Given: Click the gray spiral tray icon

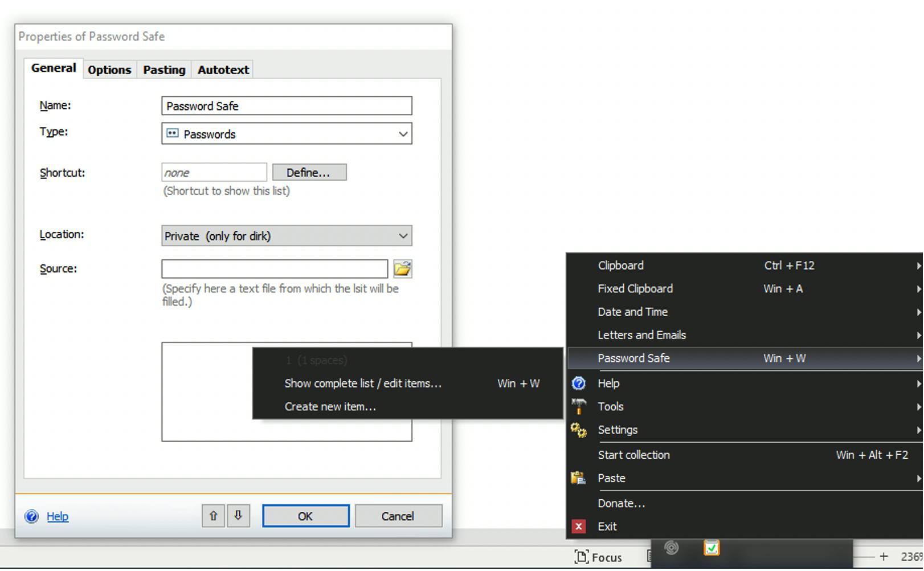Looking at the screenshot, I should click(x=672, y=548).
